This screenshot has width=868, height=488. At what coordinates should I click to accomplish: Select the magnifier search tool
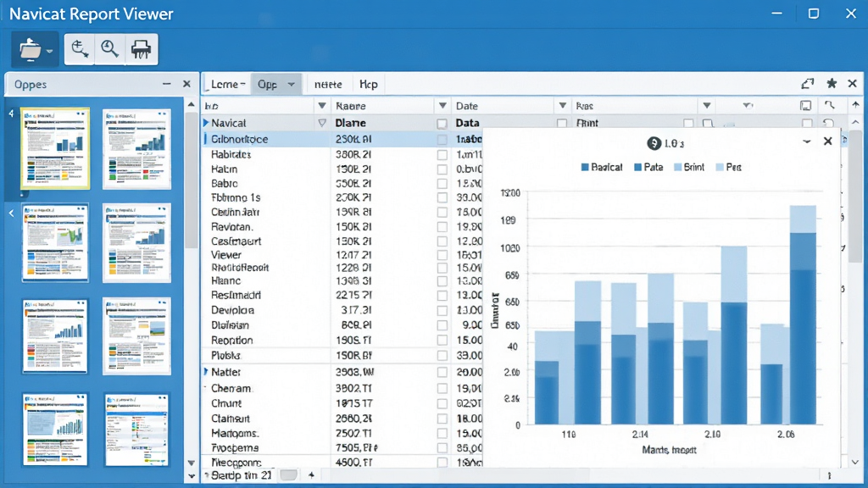(109, 50)
